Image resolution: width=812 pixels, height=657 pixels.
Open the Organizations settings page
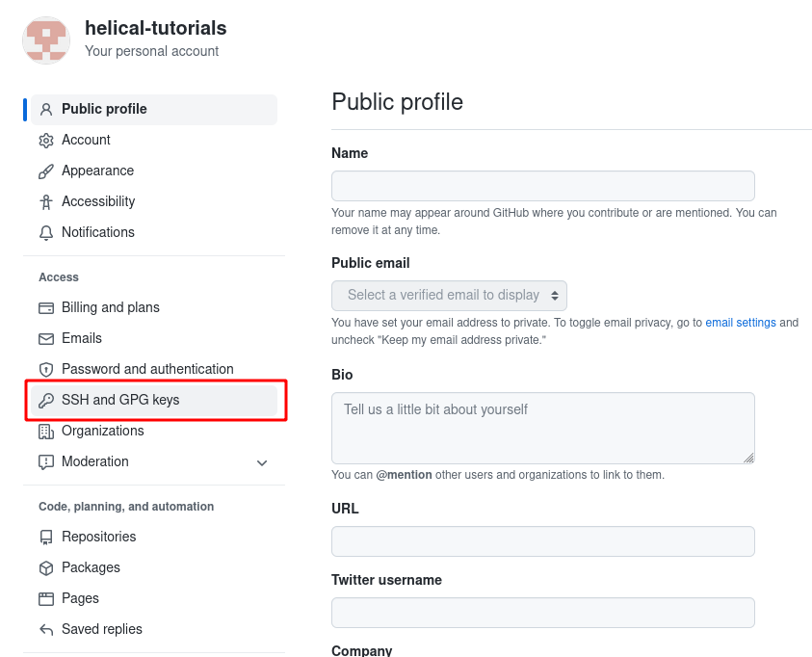pos(102,431)
